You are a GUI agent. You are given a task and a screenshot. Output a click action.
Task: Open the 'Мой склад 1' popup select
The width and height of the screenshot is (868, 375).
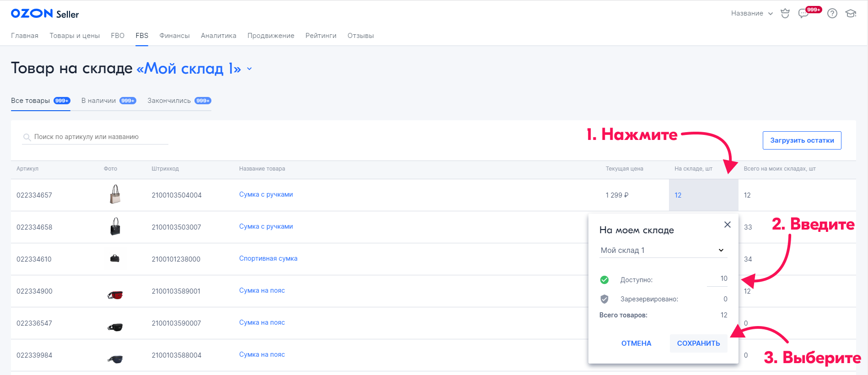(x=663, y=250)
